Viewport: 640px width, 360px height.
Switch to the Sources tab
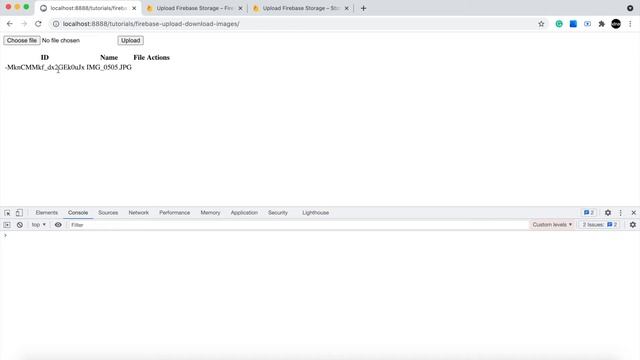point(108,213)
